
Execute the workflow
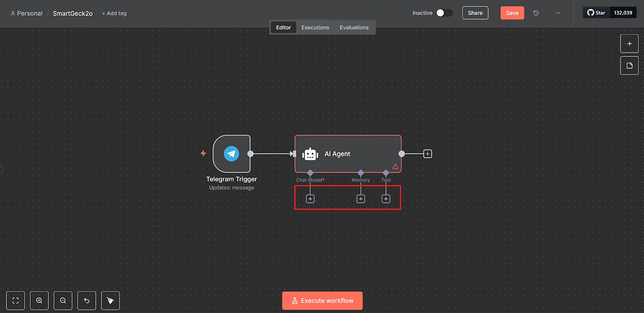coord(322,300)
